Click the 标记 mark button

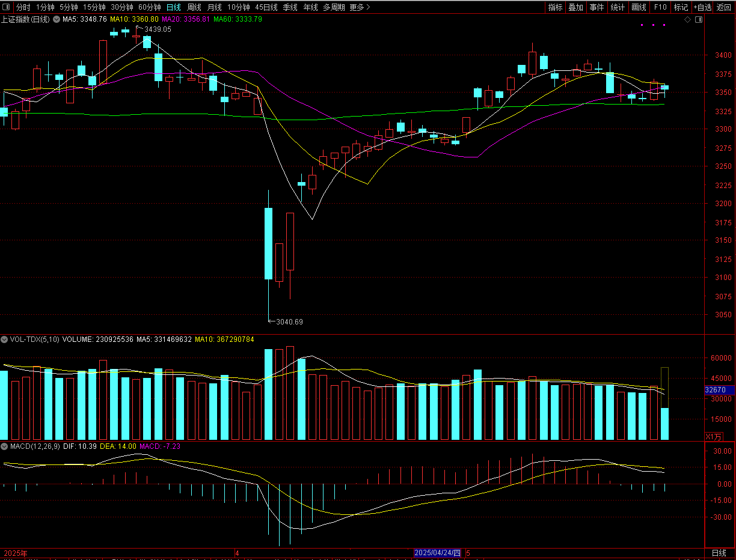click(681, 7)
